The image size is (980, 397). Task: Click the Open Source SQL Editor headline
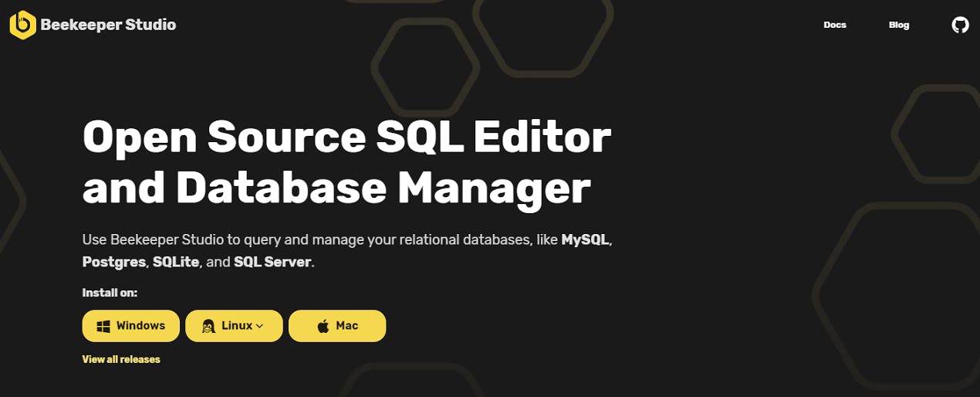pos(346,138)
